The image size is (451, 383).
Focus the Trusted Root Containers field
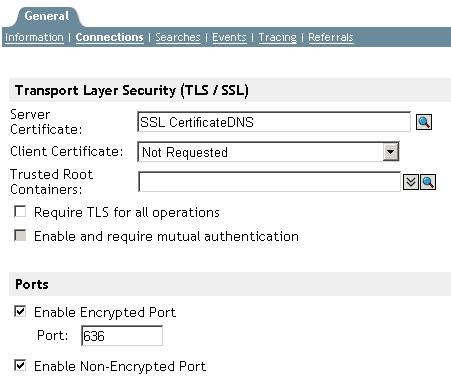[269, 182]
